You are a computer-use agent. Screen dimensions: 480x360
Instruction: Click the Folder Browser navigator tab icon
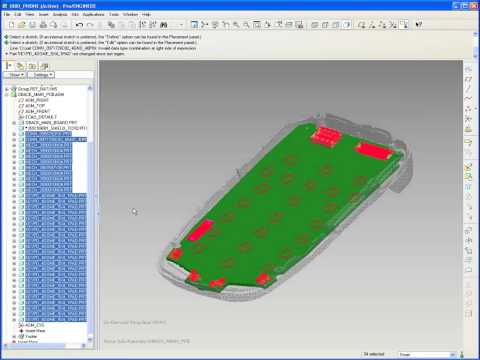tap(21, 66)
